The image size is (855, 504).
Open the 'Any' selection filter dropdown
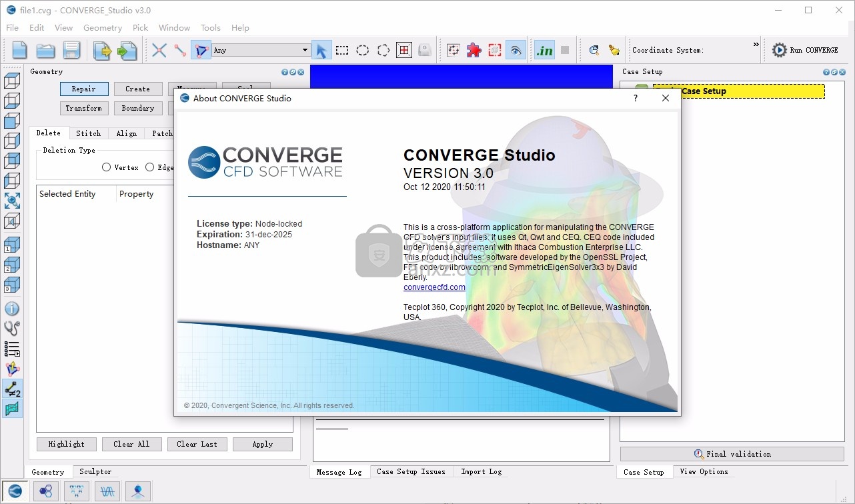[x=261, y=50]
